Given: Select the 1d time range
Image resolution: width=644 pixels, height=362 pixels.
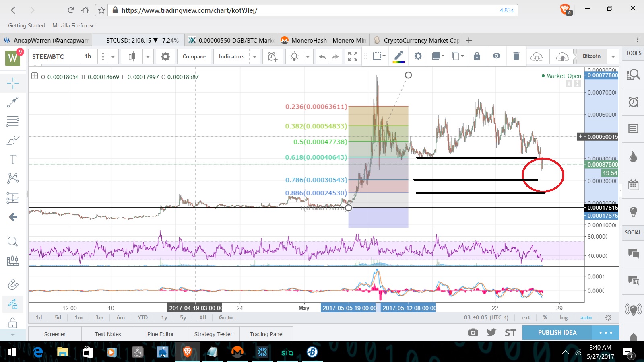Looking at the screenshot, I should click(39, 317).
